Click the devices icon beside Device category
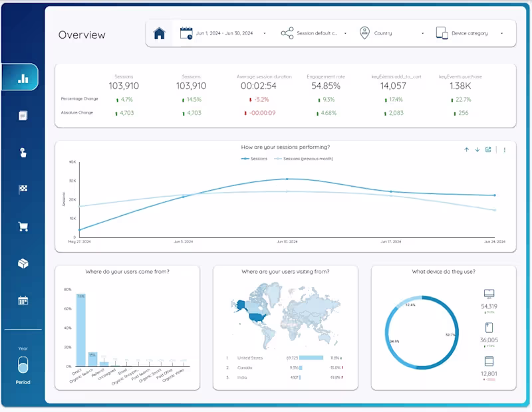This screenshot has height=412, width=532. click(x=442, y=33)
